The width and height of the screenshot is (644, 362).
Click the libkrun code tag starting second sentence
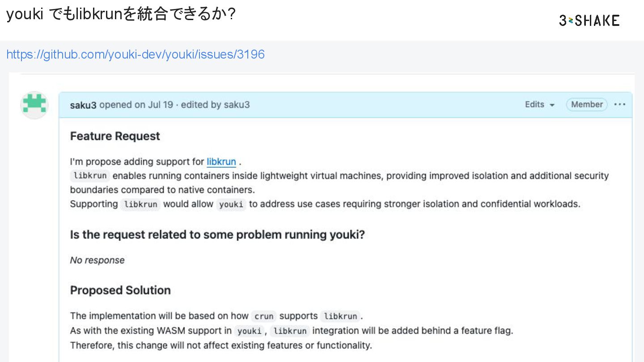coord(90,176)
